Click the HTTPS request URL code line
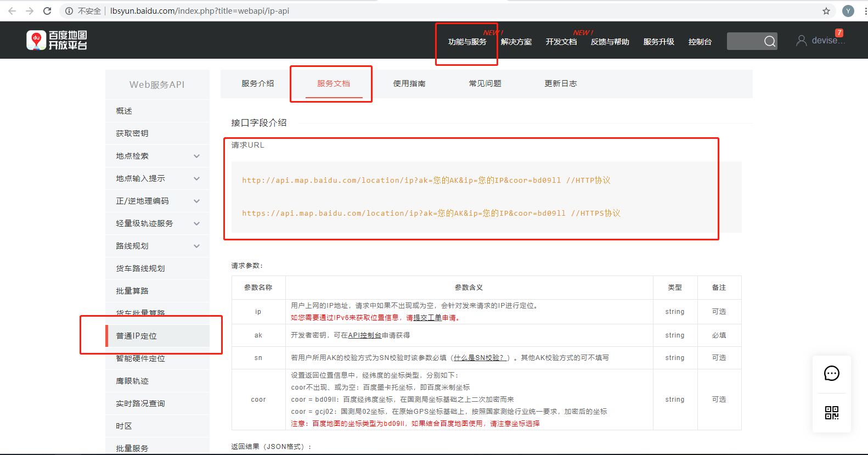This screenshot has width=868, height=455. [431, 214]
